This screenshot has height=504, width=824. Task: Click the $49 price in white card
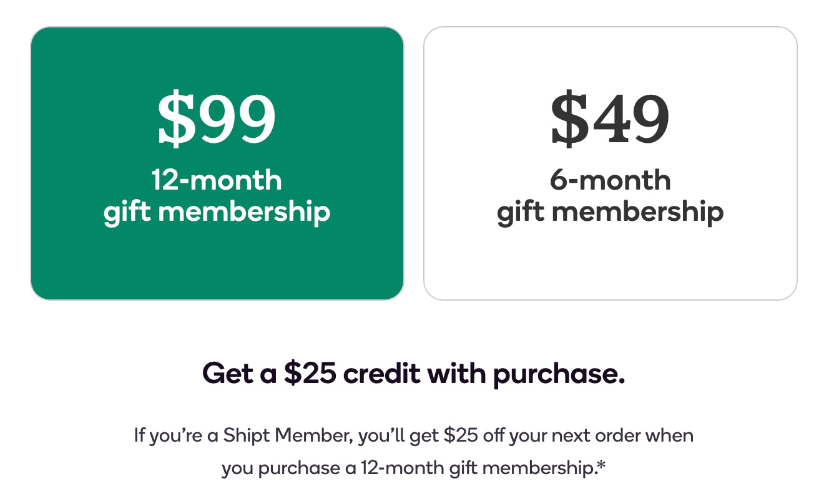tap(610, 119)
